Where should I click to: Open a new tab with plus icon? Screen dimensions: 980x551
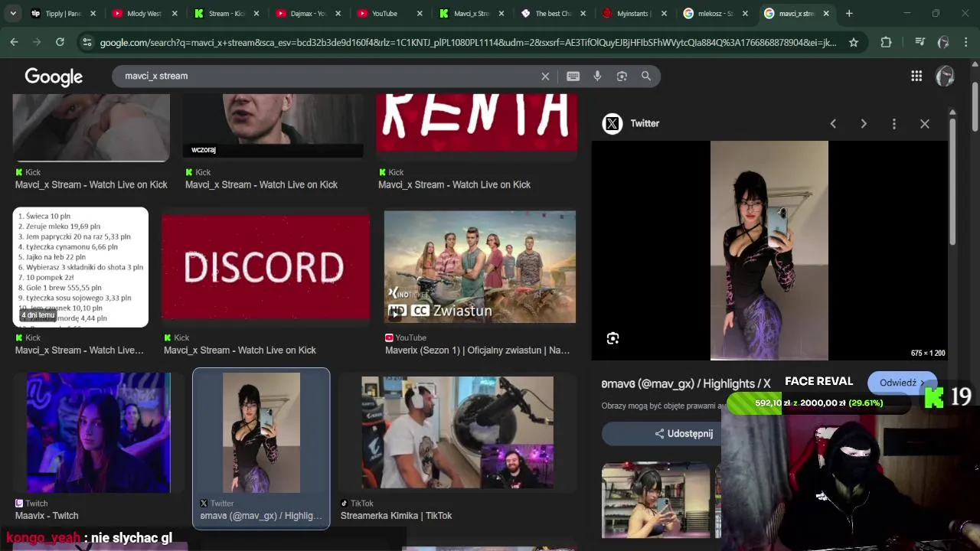tap(849, 13)
